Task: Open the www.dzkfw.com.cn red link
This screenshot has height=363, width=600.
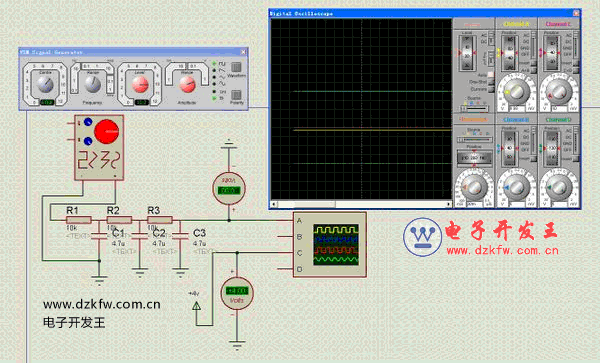Action: [502, 251]
